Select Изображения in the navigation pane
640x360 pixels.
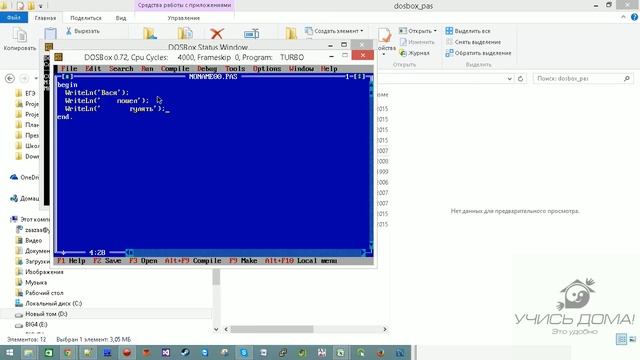39,272
